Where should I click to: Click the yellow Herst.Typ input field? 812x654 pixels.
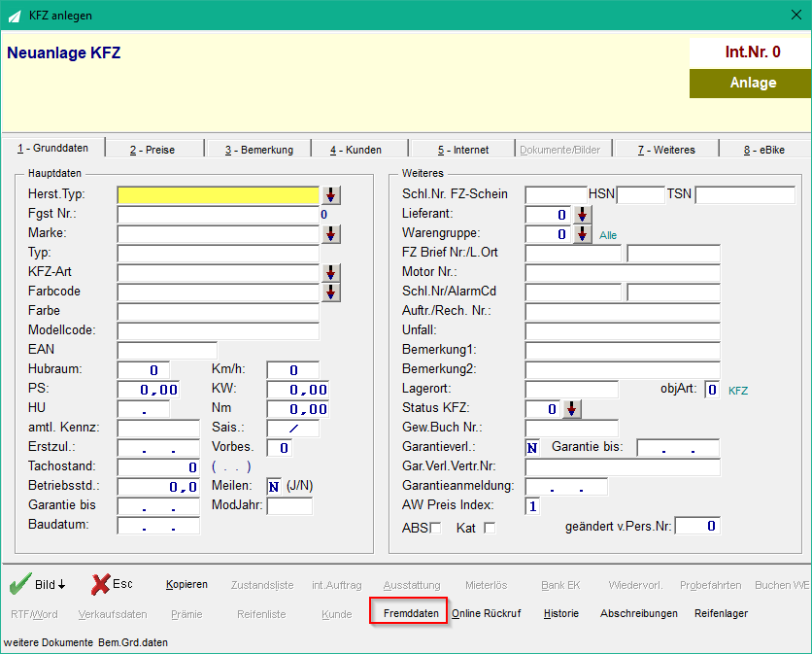tap(218, 195)
